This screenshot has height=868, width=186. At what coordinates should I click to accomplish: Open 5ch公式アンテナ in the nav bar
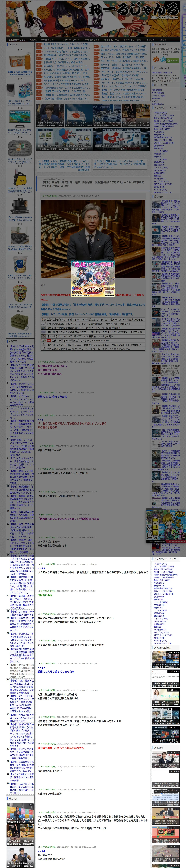[x=17, y=40]
